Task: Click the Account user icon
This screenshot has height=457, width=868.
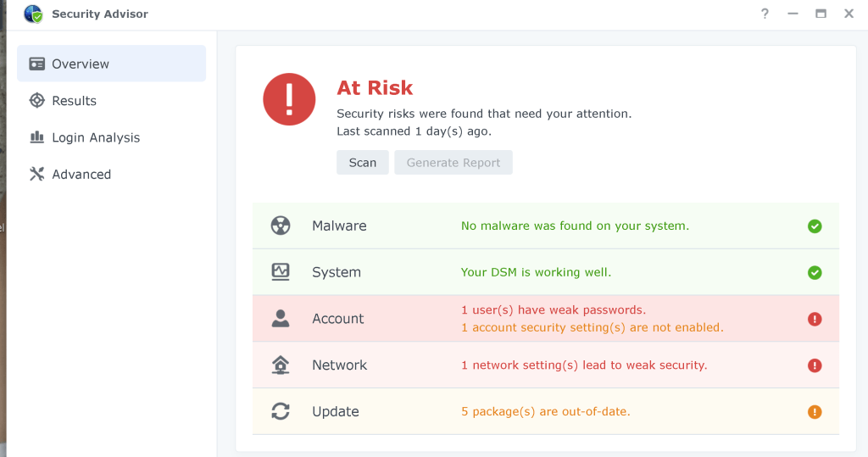Action: (x=281, y=319)
